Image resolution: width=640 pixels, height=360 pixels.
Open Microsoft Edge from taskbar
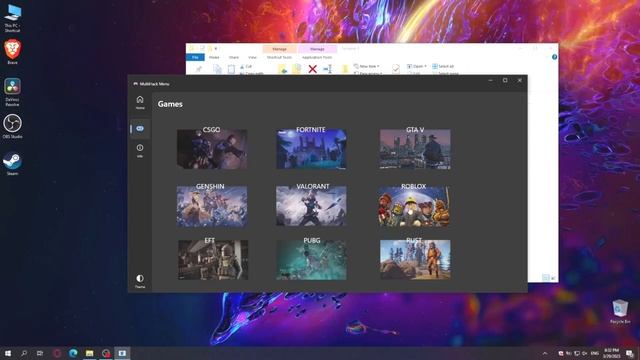pos(73,353)
